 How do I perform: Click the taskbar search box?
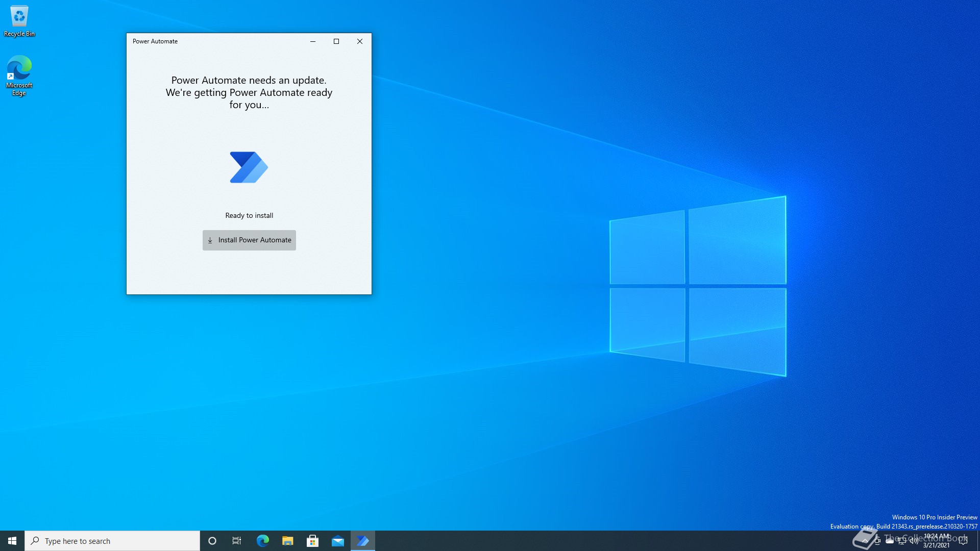pos(112,541)
